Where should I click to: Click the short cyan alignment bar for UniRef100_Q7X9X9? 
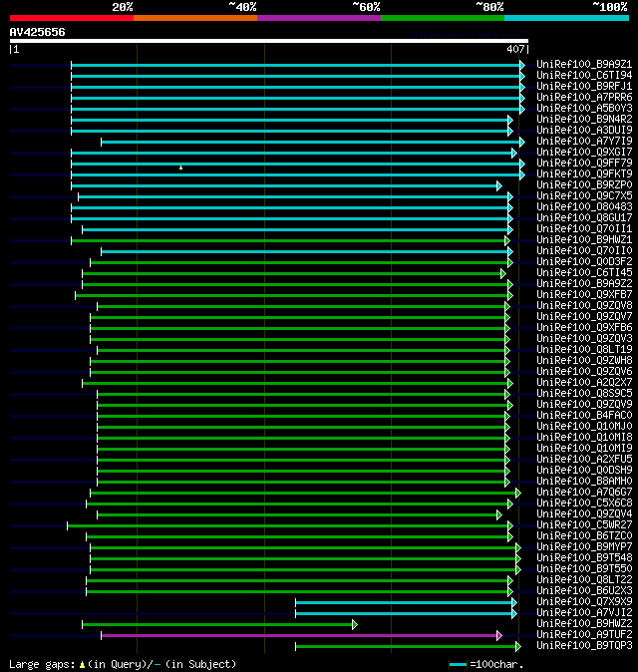pyautogui.click(x=404, y=602)
